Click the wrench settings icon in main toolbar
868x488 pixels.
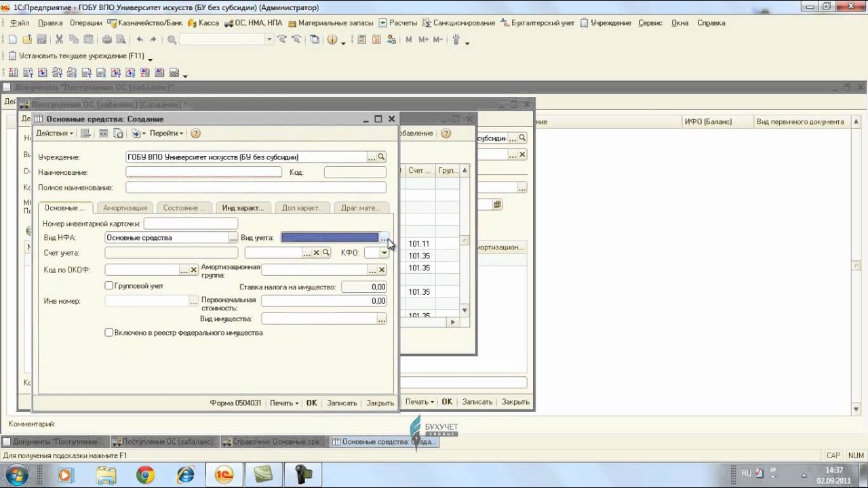click(x=456, y=40)
